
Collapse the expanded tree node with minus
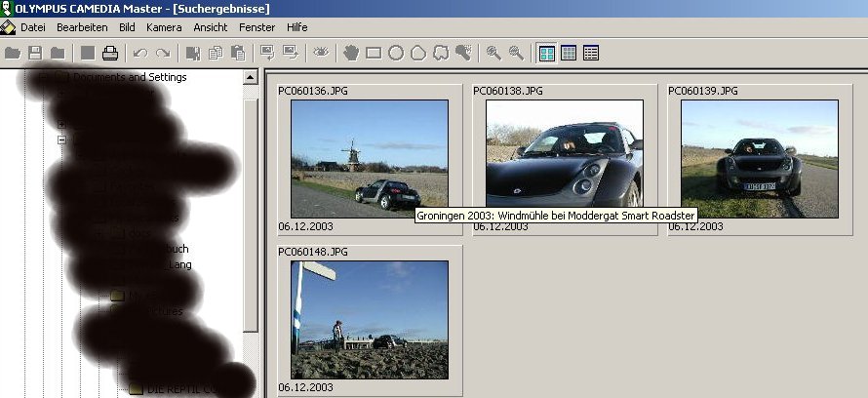(x=61, y=139)
